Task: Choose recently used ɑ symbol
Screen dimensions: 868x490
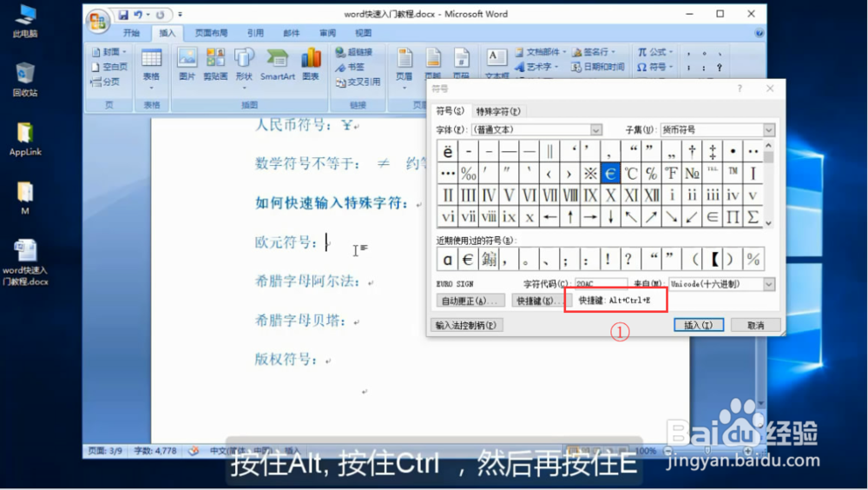Action: (x=447, y=259)
